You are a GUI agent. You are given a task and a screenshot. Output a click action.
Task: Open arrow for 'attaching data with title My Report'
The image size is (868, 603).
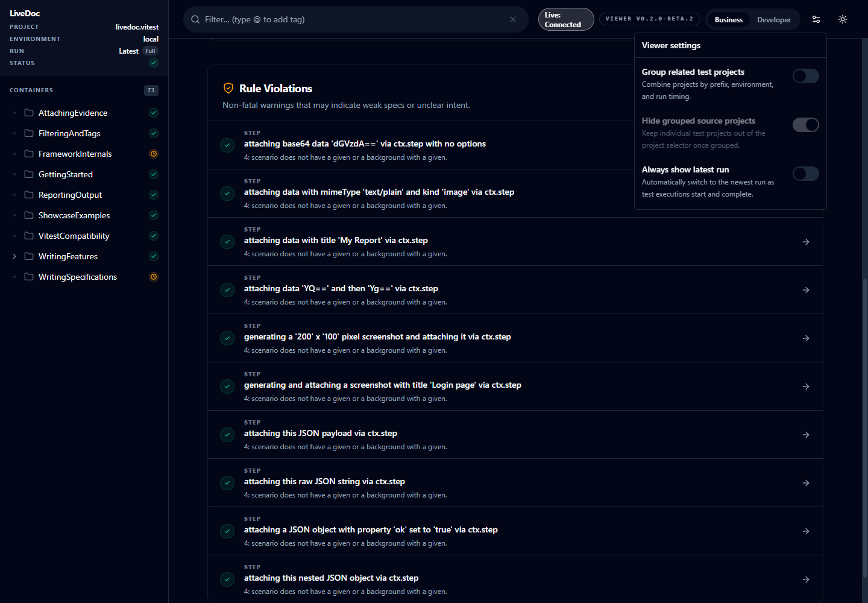click(806, 242)
